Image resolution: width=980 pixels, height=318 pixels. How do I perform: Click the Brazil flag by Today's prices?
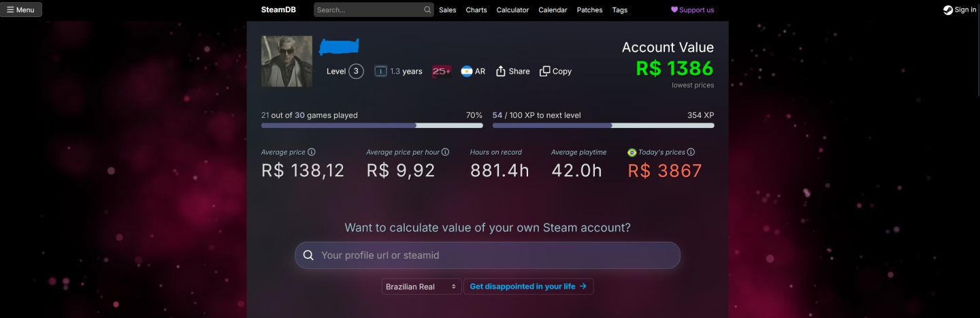pyautogui.click(x=632, y=153)
